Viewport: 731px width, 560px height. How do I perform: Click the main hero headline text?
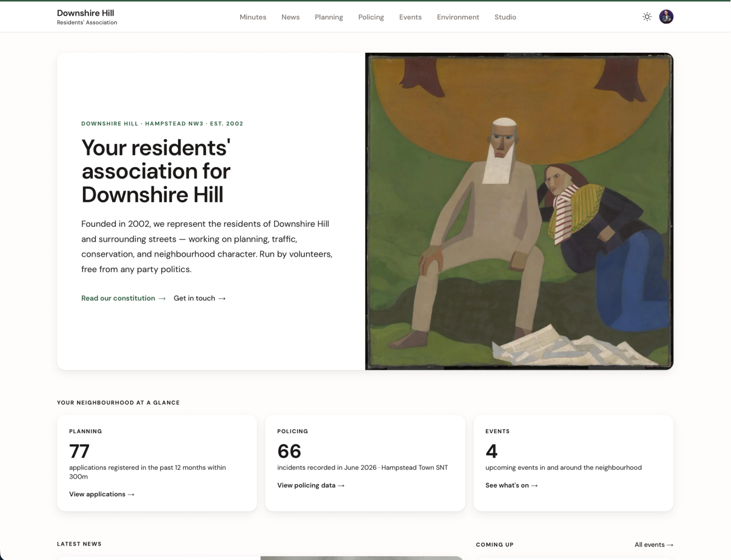click(x=156, y=171)
